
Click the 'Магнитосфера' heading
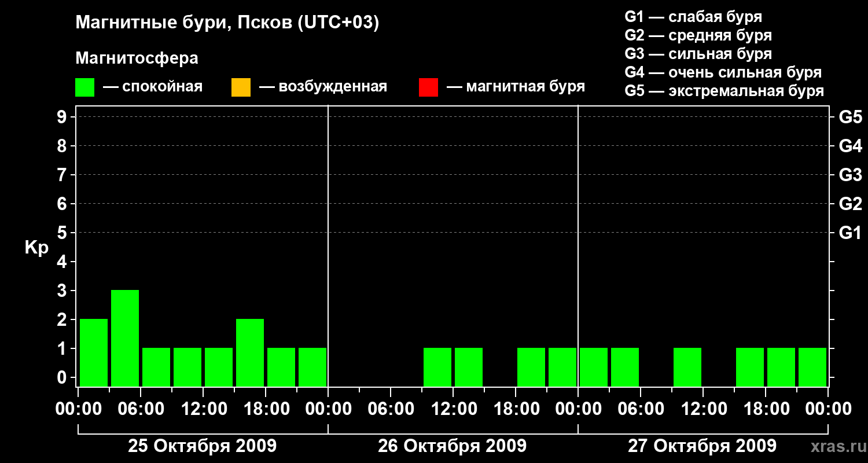click(x=137, y=58)
